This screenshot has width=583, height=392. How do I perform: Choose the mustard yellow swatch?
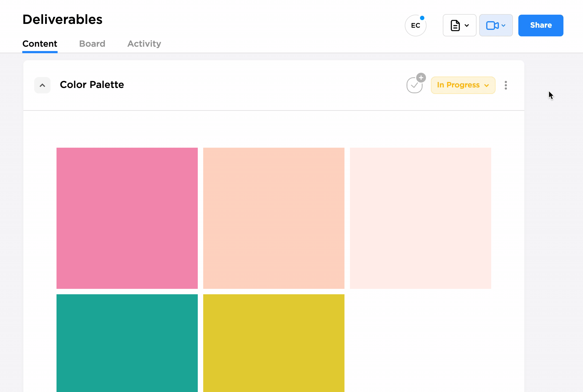(x=274, y=343)
